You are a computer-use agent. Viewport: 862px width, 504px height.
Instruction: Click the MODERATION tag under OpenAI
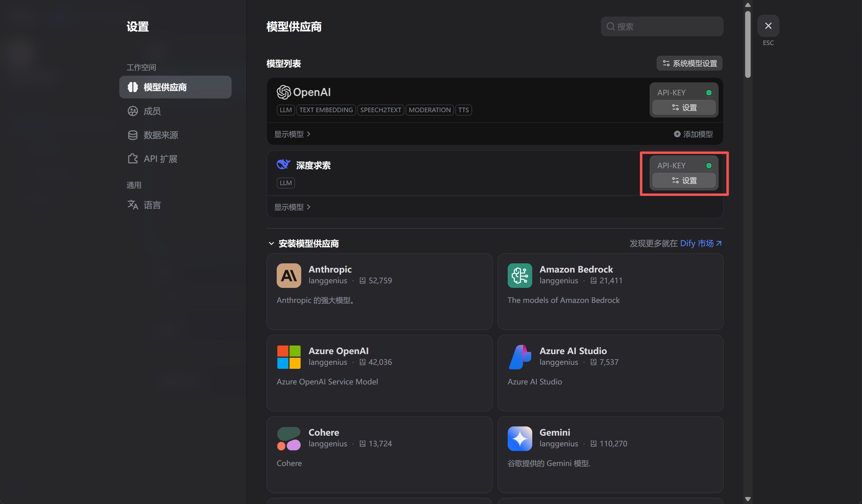click(430, 110)
